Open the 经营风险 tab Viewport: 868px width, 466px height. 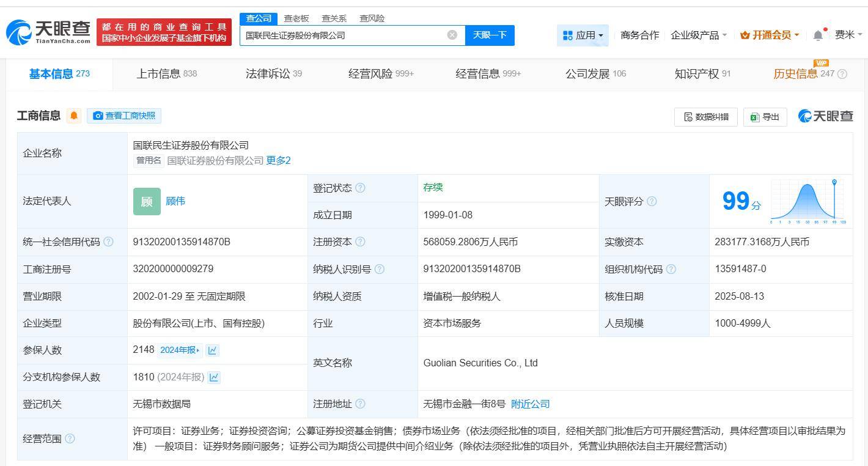381,74
